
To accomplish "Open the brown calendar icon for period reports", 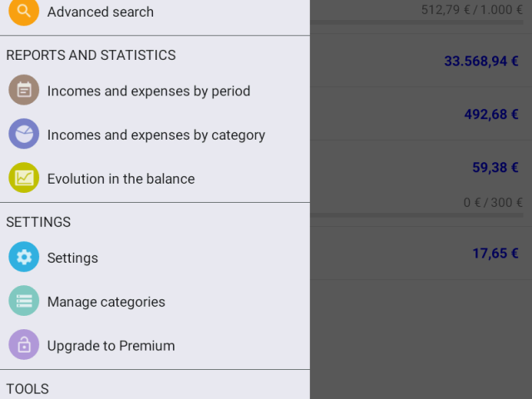I will [24, 90].
